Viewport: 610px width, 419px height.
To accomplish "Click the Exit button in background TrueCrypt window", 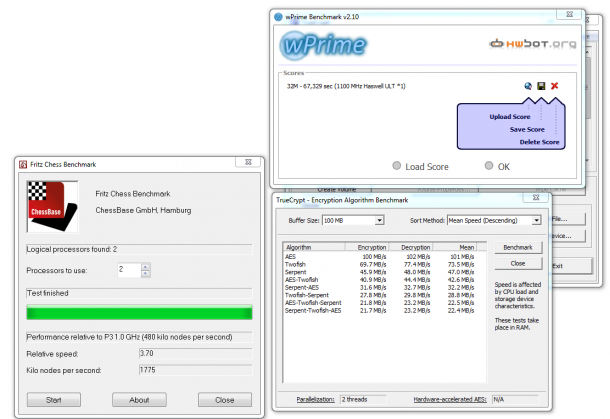I will [572, 266].
